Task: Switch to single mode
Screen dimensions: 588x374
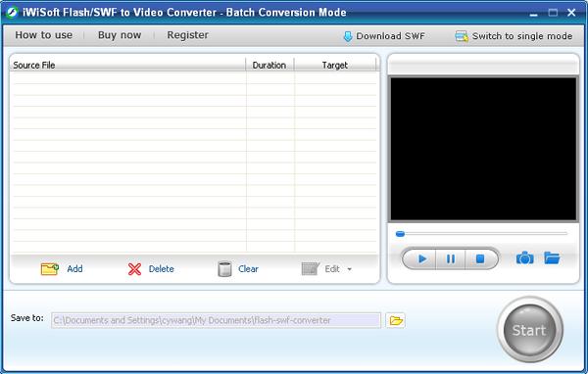Action: pyautogui.click(x=514, y=36)
